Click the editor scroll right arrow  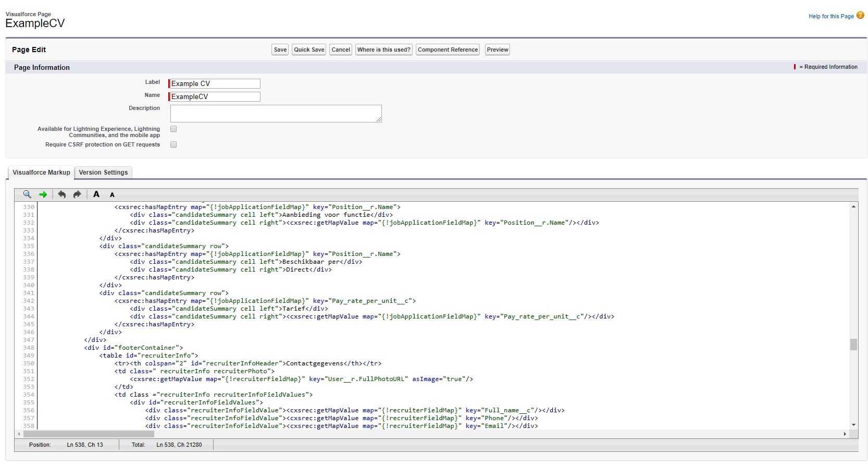845,434
